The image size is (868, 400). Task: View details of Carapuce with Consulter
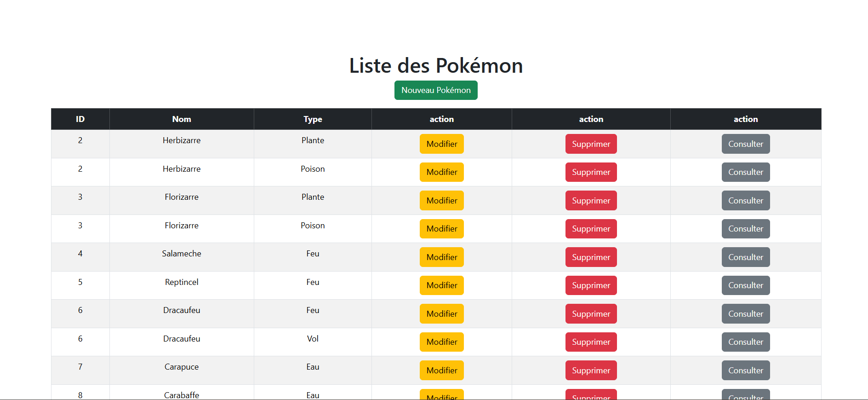coord(745,371)
